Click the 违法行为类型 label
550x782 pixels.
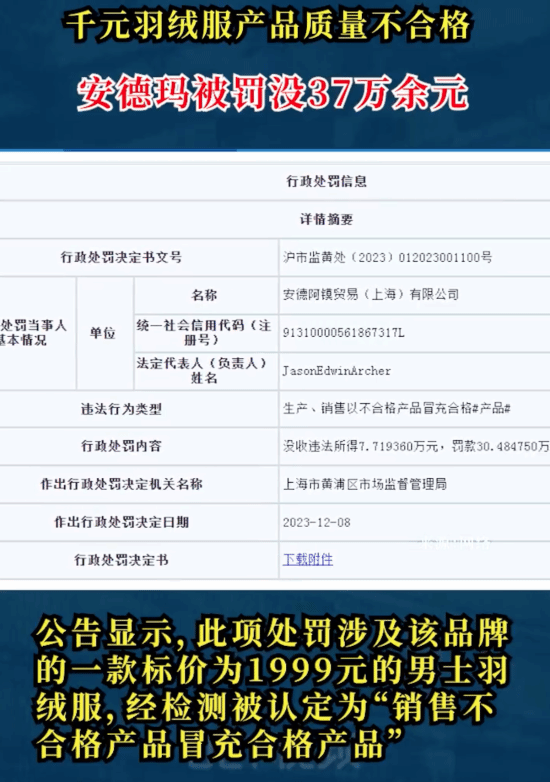[121, 409]
